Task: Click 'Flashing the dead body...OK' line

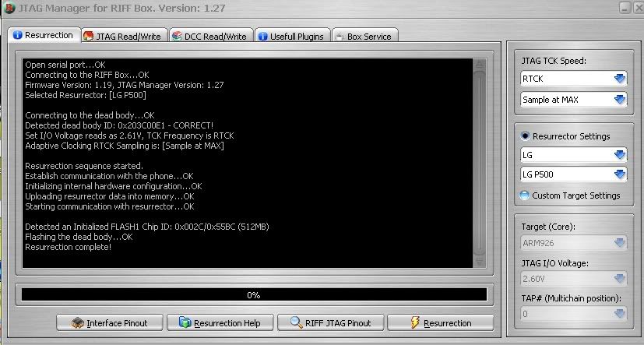Action: [x=79, y=237]
